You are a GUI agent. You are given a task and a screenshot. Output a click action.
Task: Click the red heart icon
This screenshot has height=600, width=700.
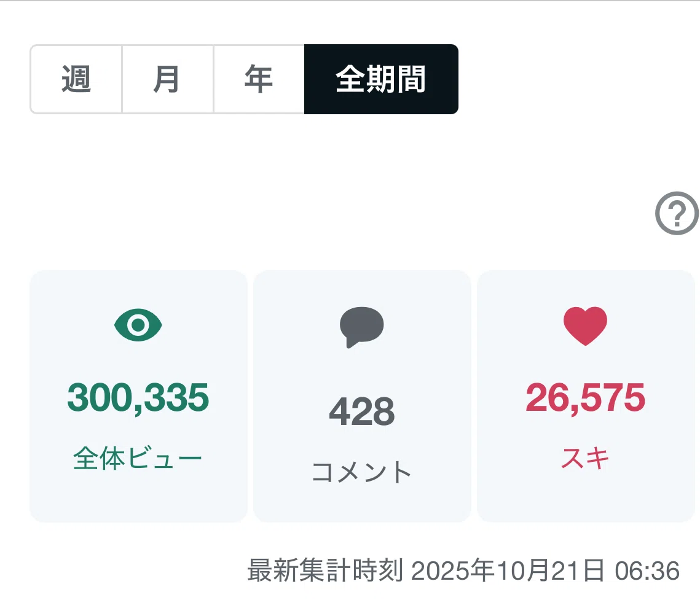coord(585,326)
